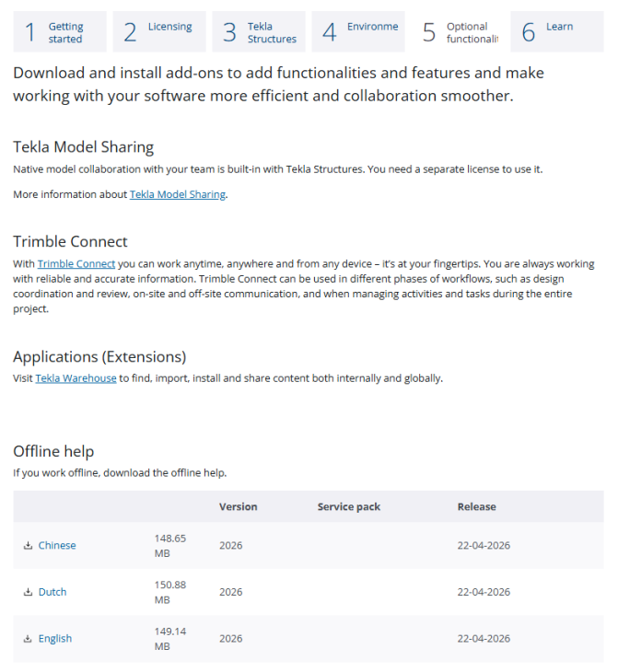
Task: Go to step 4 Environments tab
Action: [x=358, y=31]
